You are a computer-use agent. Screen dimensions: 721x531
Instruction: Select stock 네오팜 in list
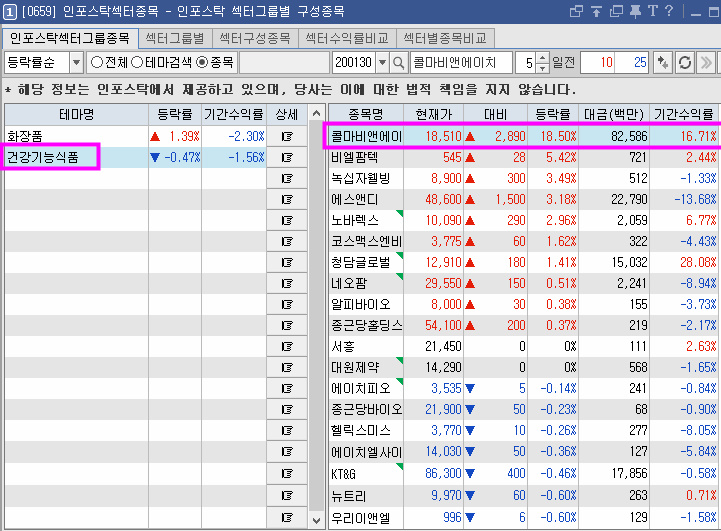click(x=523, y=284)
